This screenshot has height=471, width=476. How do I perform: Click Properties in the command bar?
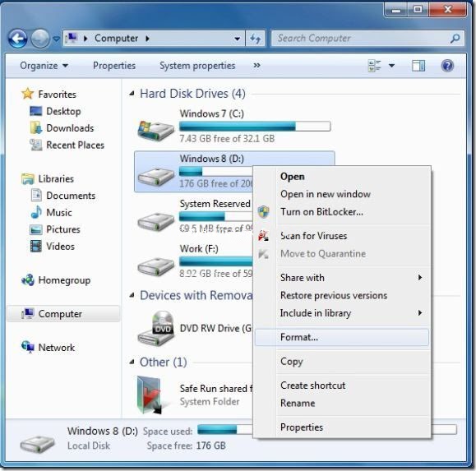coord(114,66)
